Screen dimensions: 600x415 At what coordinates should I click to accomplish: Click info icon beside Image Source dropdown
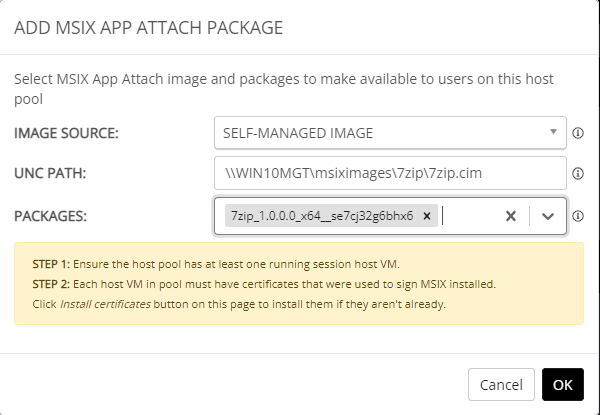(578, 132)
